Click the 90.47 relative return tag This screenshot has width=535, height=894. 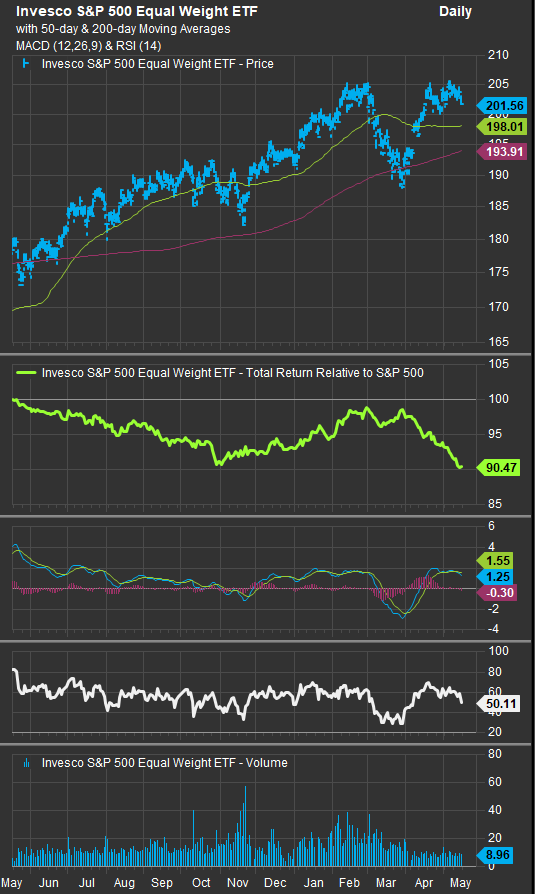click(x=498, y=468)
